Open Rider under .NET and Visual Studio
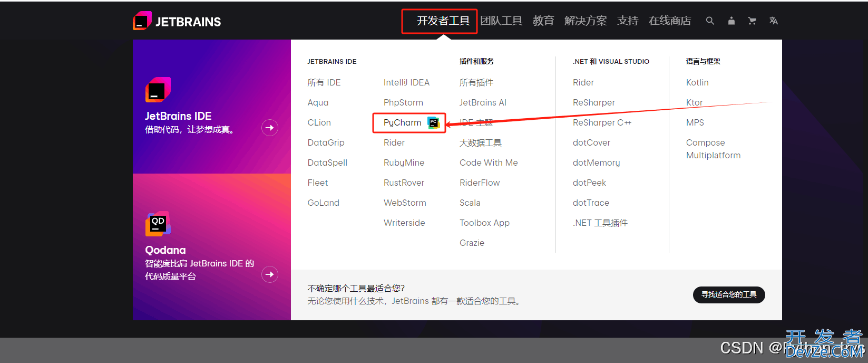 coord(583,82)
